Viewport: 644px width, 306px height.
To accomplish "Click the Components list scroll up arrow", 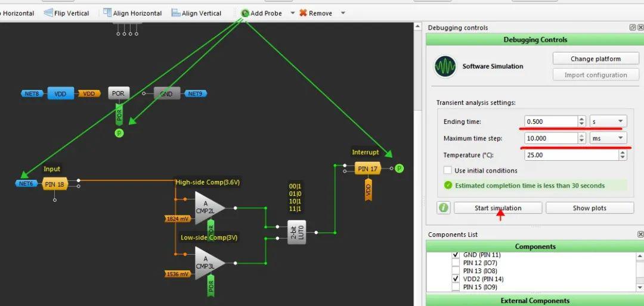I will tap(640, 257).
